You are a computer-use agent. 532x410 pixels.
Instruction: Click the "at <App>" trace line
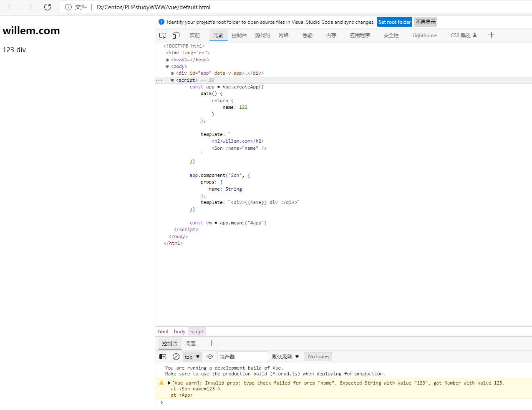182,395
